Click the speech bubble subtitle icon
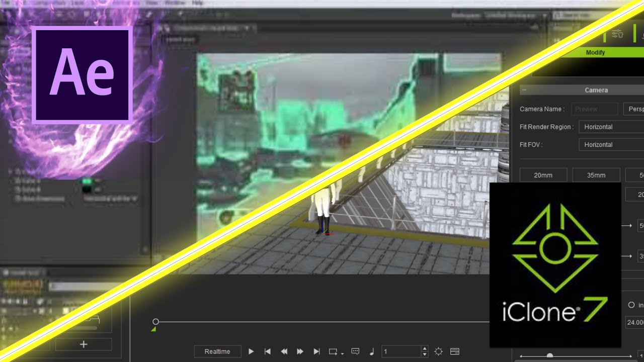The image size is (644, 362). tap(355, 351)
